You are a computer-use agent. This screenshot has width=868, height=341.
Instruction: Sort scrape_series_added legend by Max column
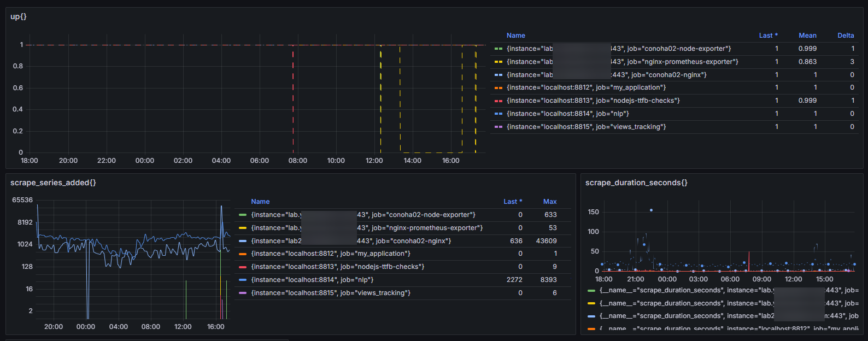(x=550, y=202)
